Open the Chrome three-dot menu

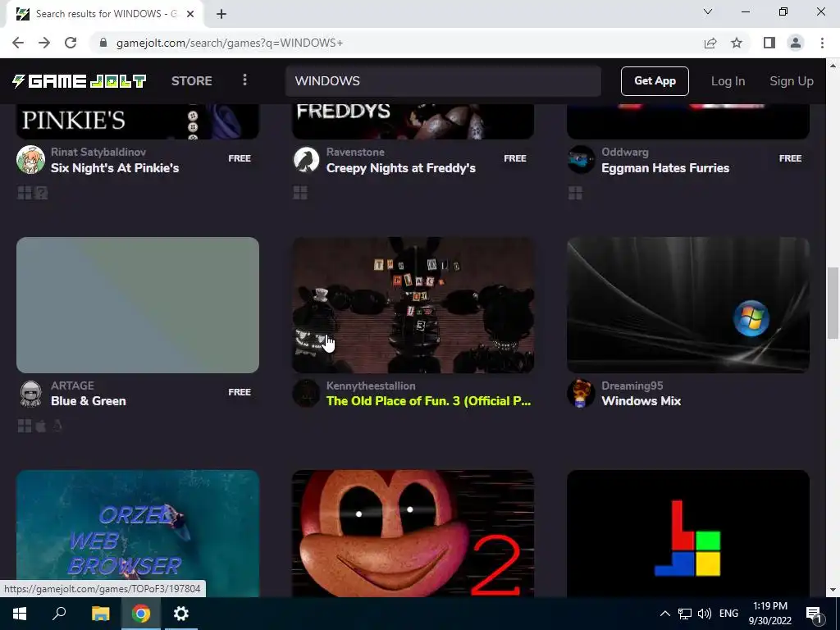pyautogui.click(x=822, y=43)
